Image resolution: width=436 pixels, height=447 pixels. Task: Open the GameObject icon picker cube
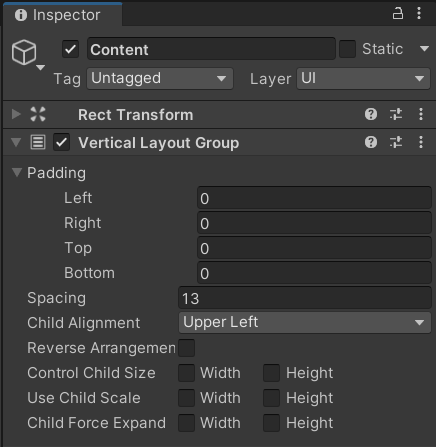pos(24,52)
